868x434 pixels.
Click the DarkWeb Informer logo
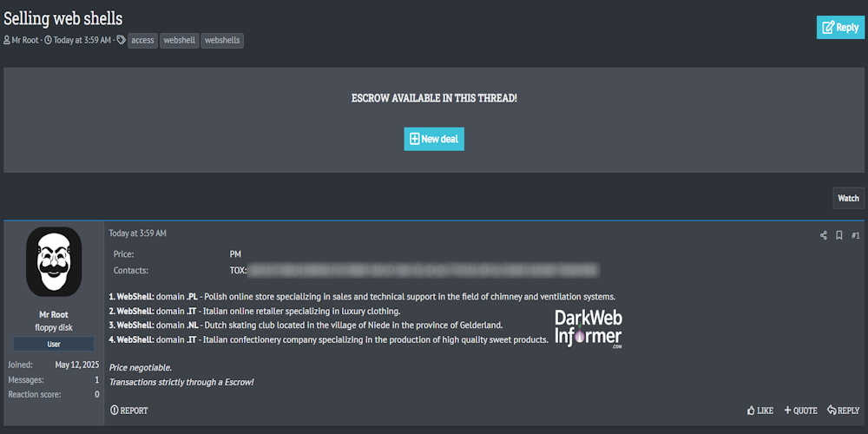click(x=589, y=329)
